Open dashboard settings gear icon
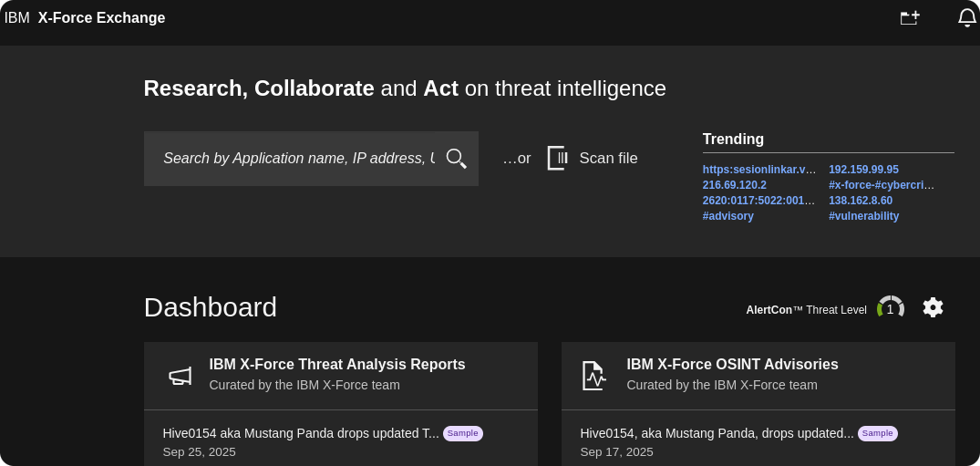Screen dimensions: 980x466 click(x=933, y=307)
